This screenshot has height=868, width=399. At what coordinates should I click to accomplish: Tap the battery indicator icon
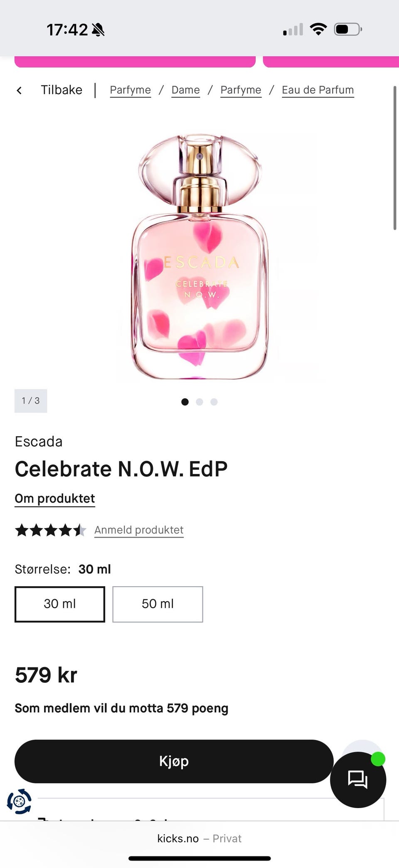click(x=347, y=30)
